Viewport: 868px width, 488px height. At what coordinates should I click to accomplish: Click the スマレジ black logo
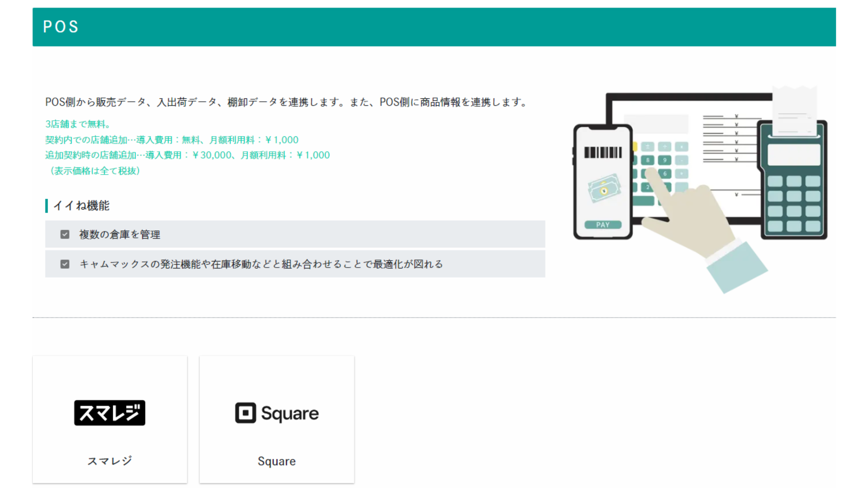[x=110, y=413]
